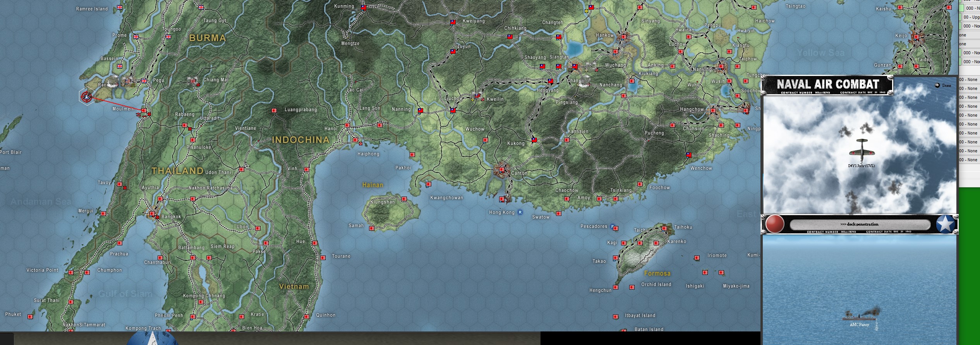Viewport: 980px width, 345px height.
Task: Select the Japanese flag at Foochow
Action: click(640, 185)
